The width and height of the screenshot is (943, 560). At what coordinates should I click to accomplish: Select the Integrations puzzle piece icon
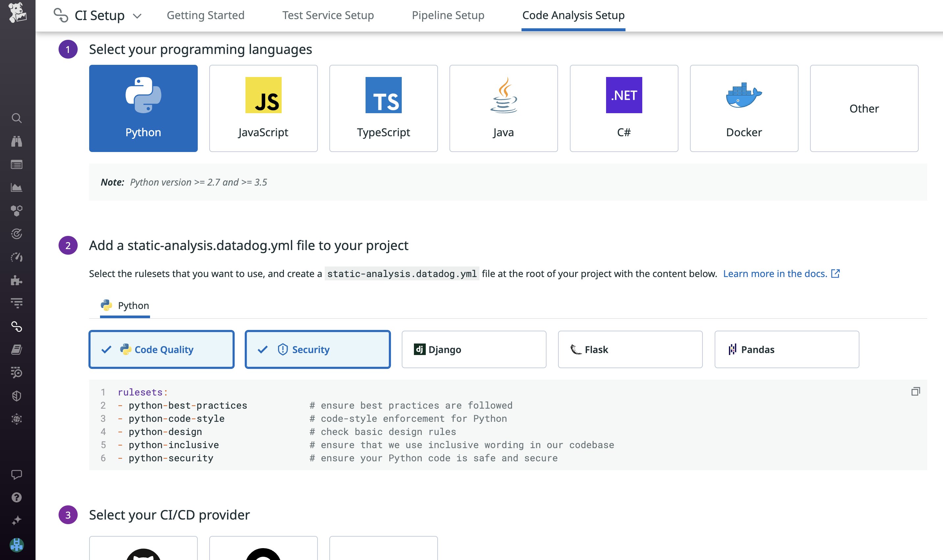(17, 280)
